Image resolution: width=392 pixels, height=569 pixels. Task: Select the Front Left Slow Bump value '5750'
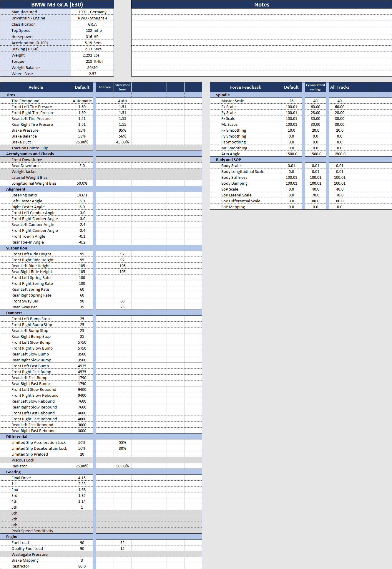click(x=82, y=342)
